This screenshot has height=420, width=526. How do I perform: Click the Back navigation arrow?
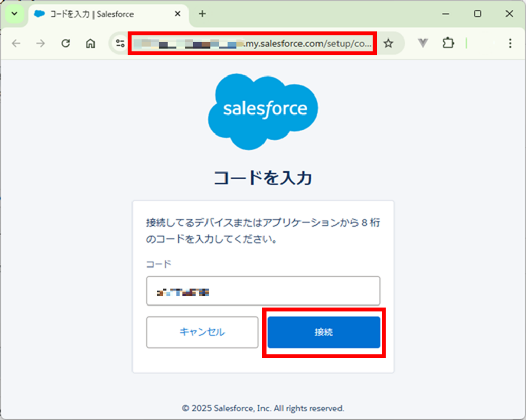click(16, 44)
